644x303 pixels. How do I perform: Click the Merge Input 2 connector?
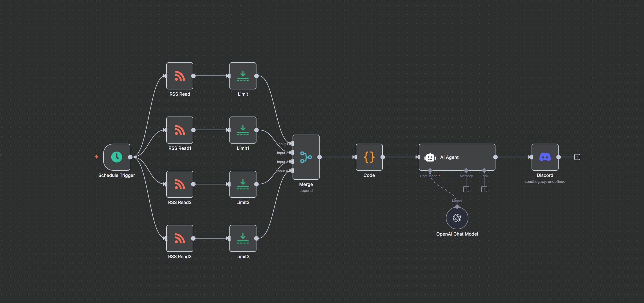coord(292,153)
